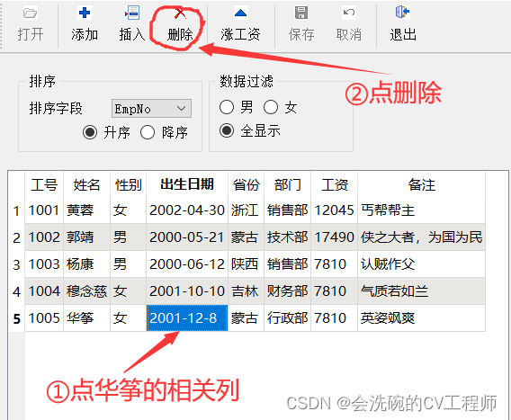The height and width of the screenshot is (420, 511).
Task: Click the cell 1003
Action: 44,264
